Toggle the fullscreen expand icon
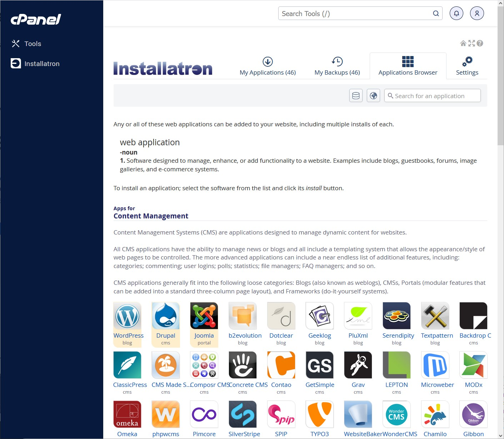Screen dimensions: 504x439 [472, 43]
